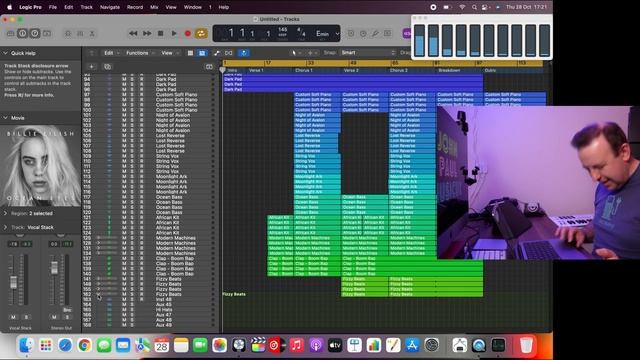
Task: Open the LCD display mode arrow
Action: click(337, 33)
